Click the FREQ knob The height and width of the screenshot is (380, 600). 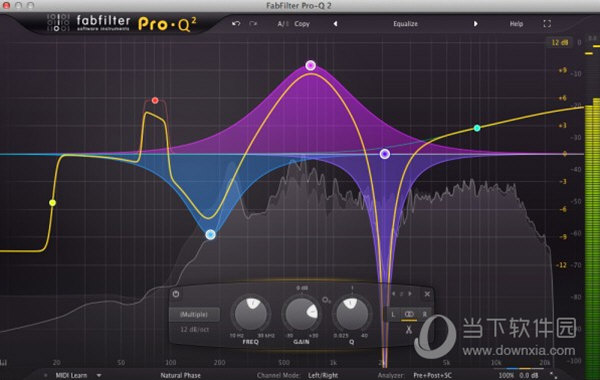[251, 314]
